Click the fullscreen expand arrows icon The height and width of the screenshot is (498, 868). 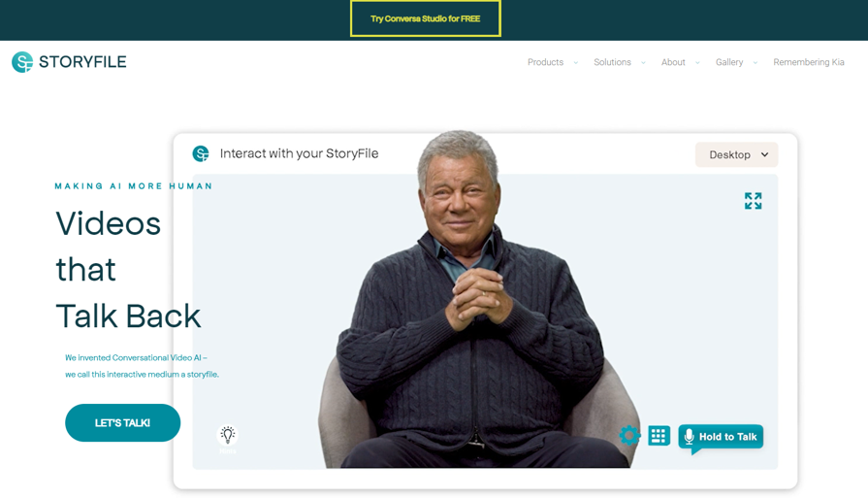(x=753, y=201)
